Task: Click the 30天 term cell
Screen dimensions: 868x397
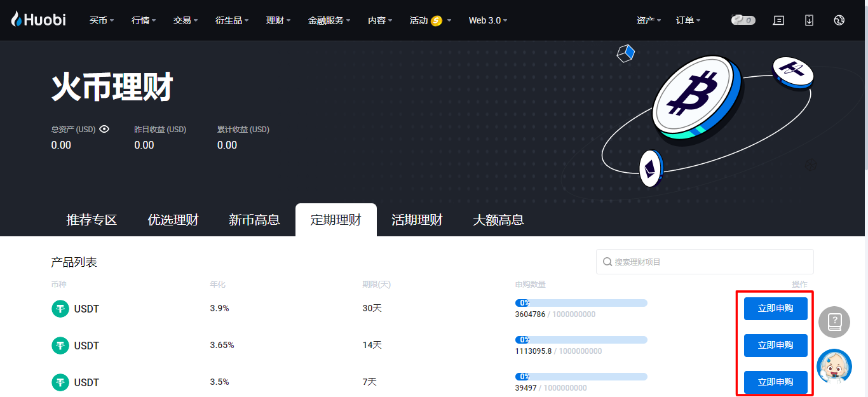Action: point(372,308)
